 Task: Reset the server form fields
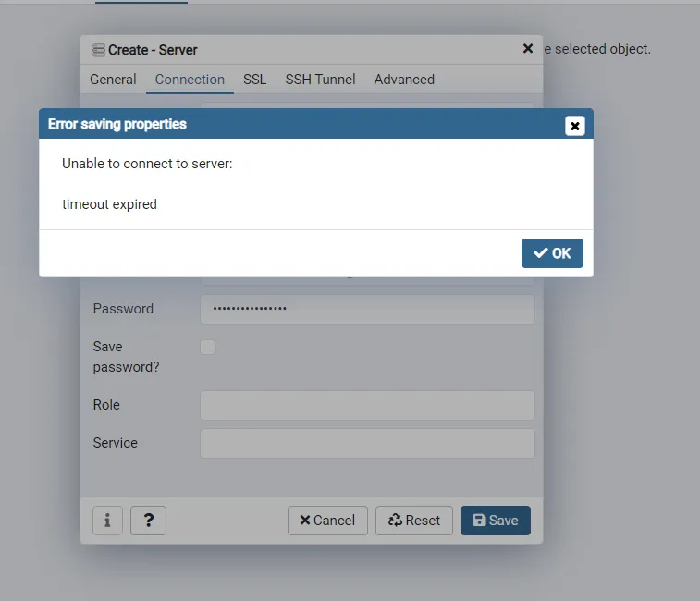(414, 521)
